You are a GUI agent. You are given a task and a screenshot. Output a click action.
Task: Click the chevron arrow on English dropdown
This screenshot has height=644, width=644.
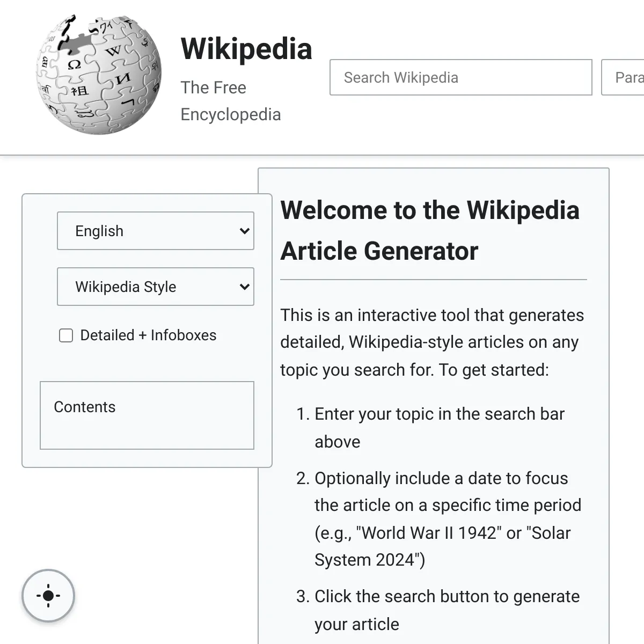pos(244,231)
